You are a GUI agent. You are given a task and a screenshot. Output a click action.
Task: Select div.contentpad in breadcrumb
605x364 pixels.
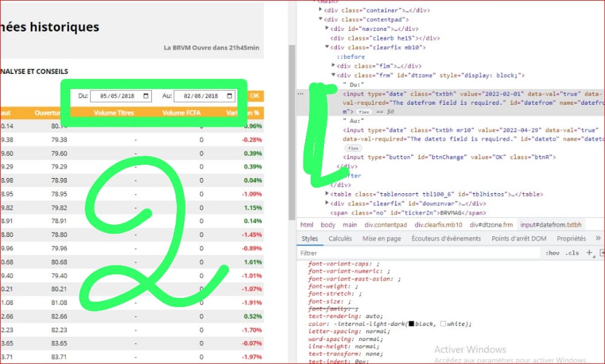click(385, 225)
